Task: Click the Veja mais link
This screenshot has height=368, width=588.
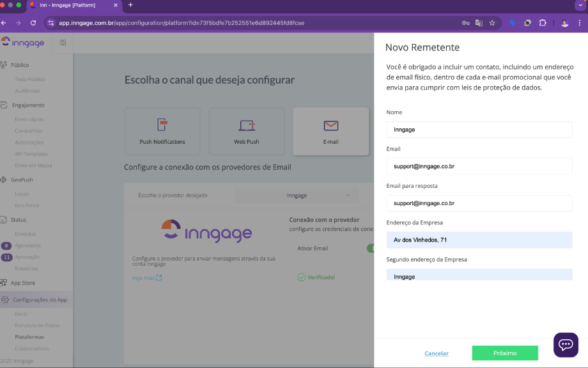Action: point(143,278)
